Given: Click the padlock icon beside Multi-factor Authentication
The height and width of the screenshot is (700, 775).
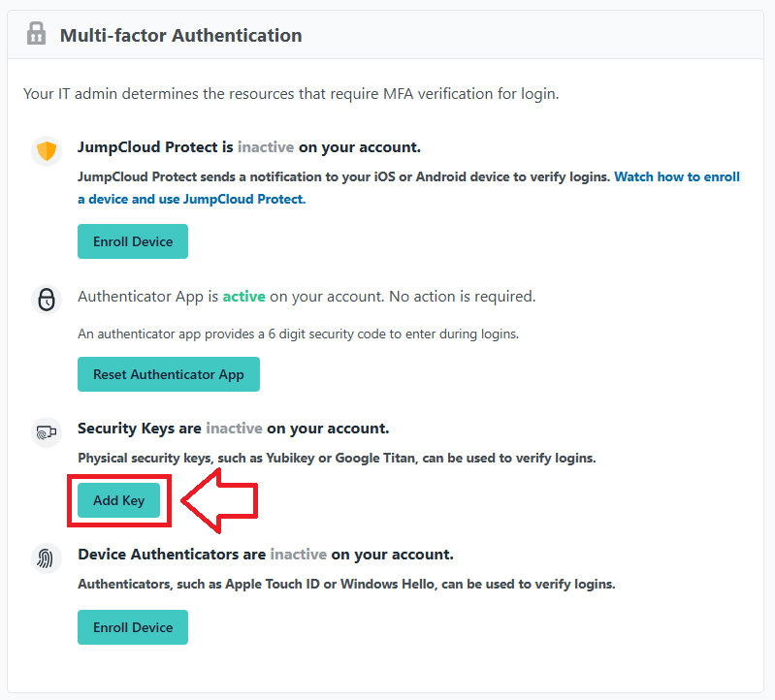Looking at the screenshot, I should (37, 35).
